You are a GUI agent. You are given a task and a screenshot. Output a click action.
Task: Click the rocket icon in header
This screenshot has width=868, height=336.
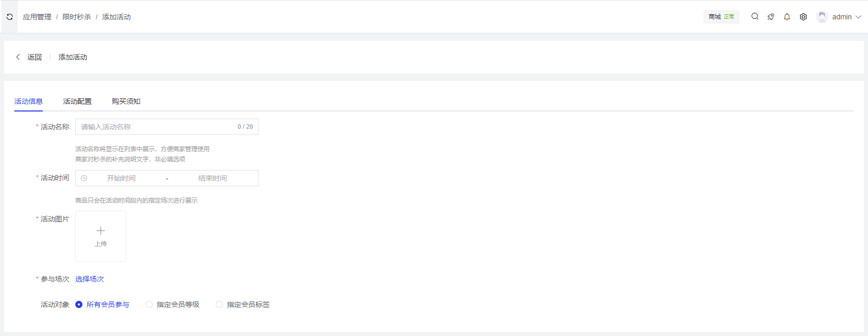pyautogui.click(x=771, y=17)
